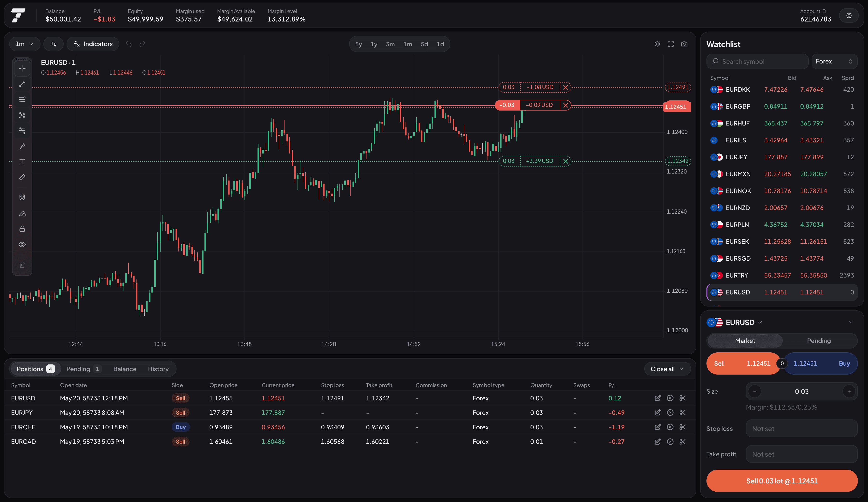Select the brush drawing tool

(x=22, y=146)
